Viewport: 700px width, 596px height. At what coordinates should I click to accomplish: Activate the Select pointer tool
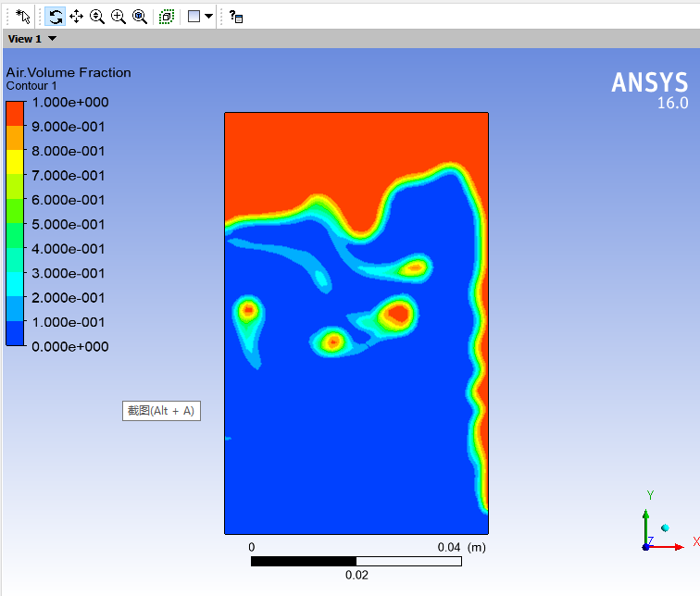point(24,17)
